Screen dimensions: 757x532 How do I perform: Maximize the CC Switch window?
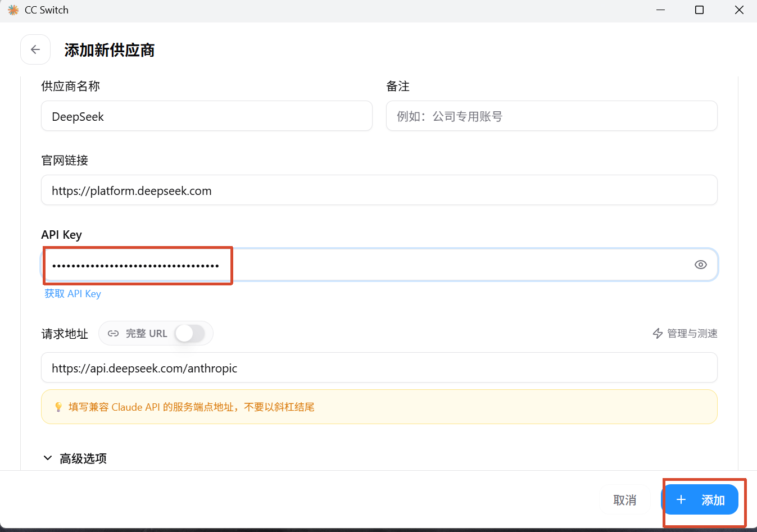point(699,10)
